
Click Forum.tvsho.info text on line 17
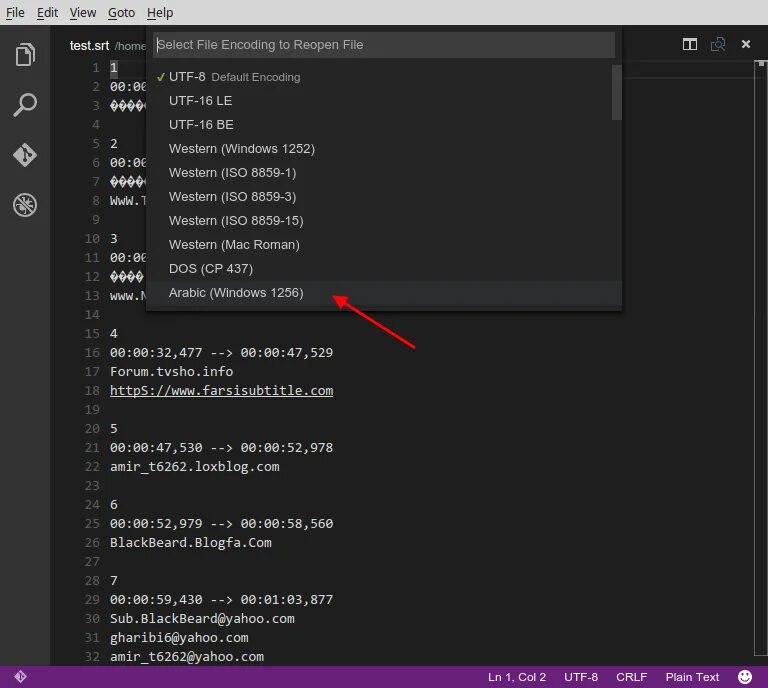pyautogui.click(x=171, y=371)
